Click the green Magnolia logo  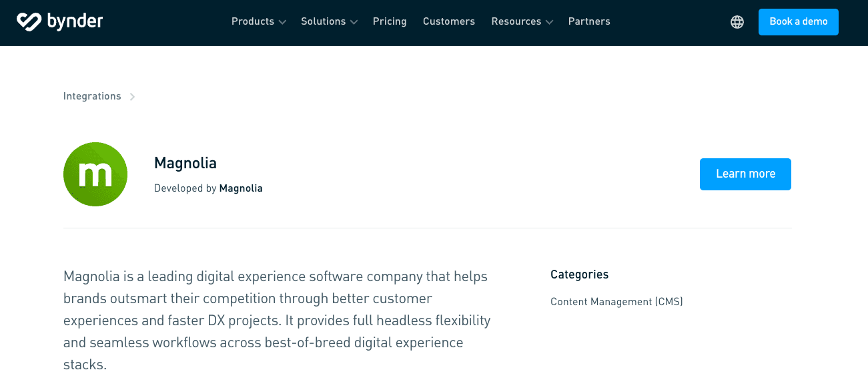95,174
